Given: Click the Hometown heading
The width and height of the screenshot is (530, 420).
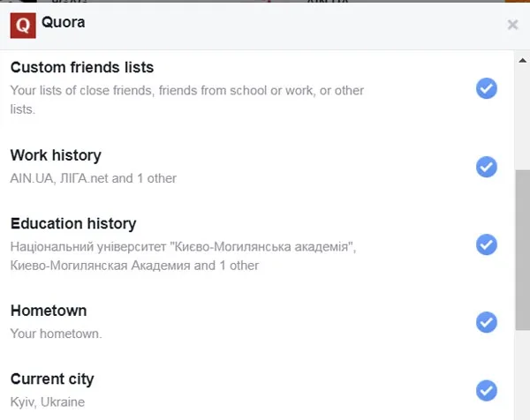Looking at the screenshot, I should pyautogui.click(x=49, y=311).
